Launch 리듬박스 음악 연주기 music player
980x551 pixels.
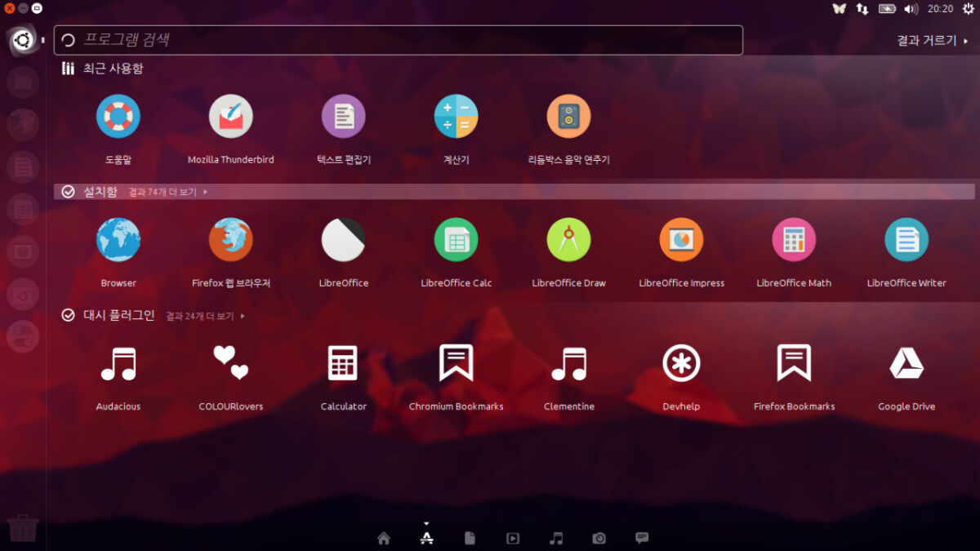[x=569, y=117]
